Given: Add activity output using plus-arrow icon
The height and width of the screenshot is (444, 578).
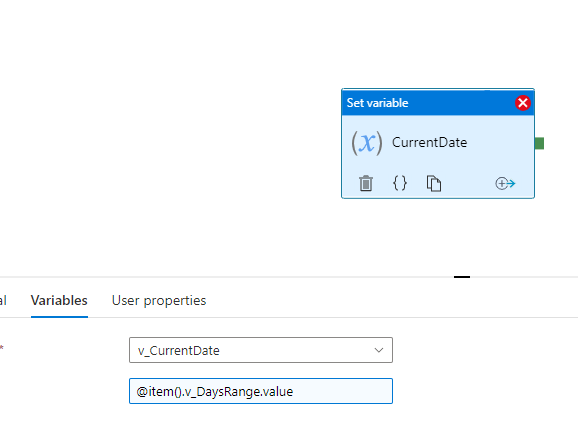Looking at the screenshot, I should pyautogui.click(x=505, y=183).
